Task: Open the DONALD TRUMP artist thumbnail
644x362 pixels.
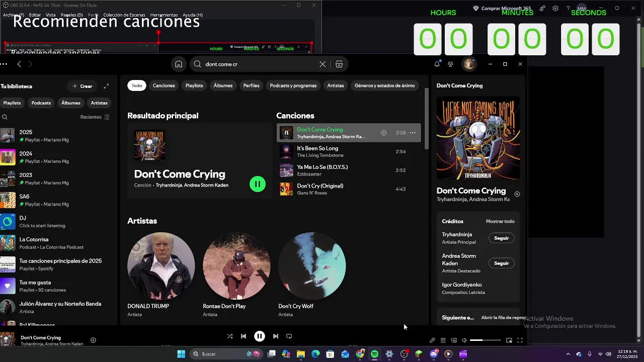Action: click(x=161, y=266)
